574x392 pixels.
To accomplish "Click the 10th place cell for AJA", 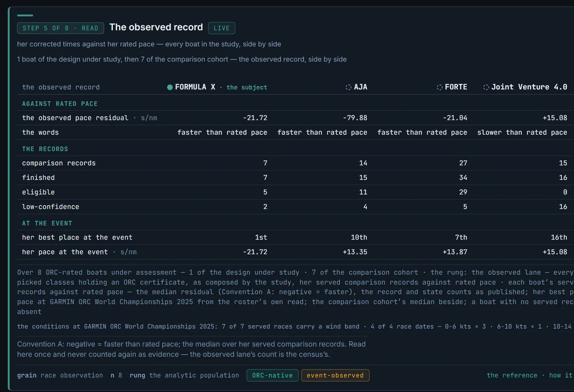I will coord(359,238).
